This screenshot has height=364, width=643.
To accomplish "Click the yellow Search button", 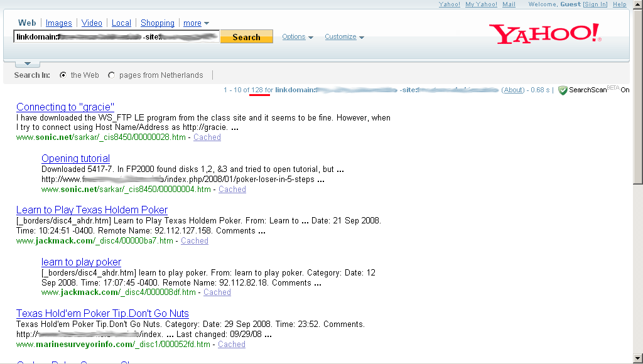I will (246, 36).
